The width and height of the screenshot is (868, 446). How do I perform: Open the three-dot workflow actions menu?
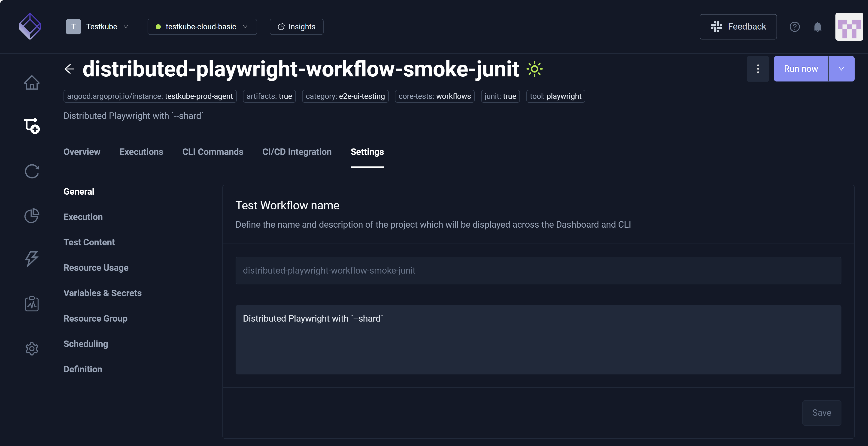[x=758, y=69]
